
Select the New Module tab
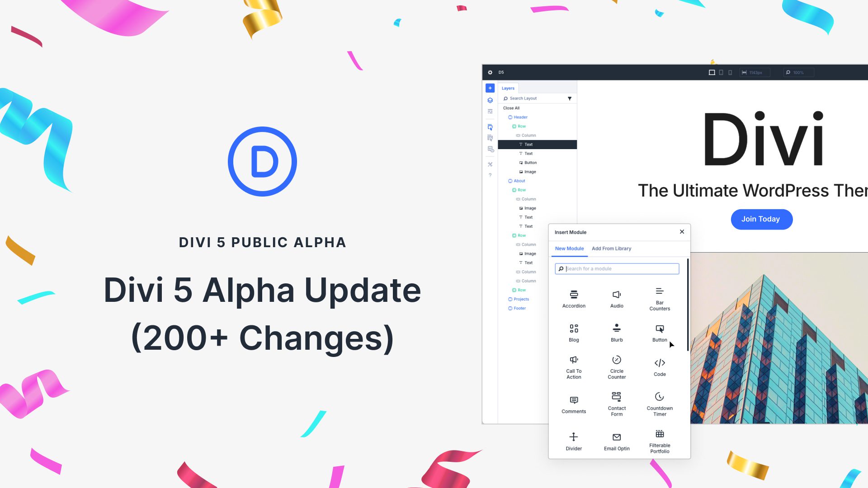coord(569,249)
